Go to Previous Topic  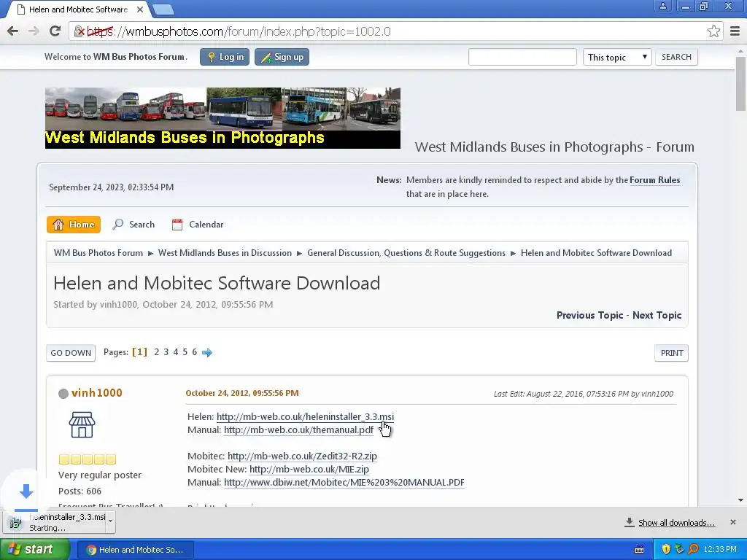point(589,315)
